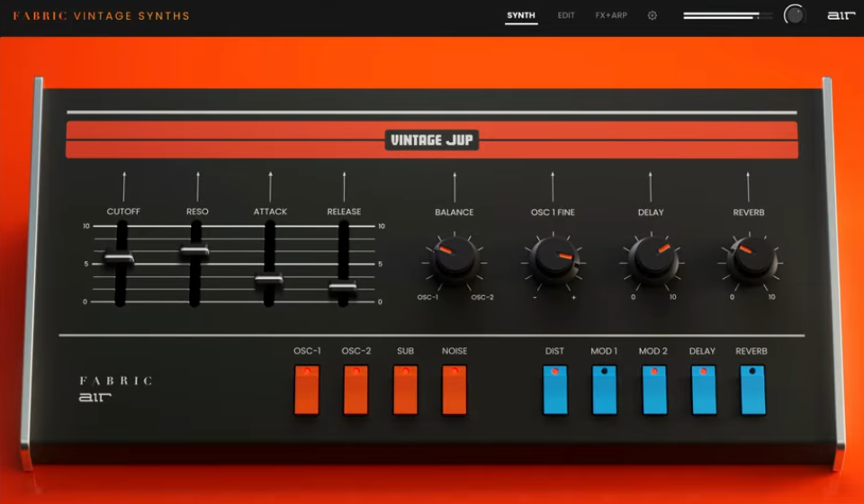Open the EDIT tab
The width and height of the screenshot is (864, 504).
(566, 15)
